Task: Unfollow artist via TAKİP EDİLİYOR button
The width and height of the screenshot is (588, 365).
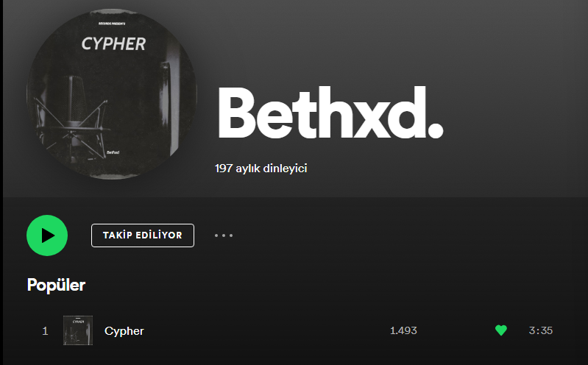Action: (x=143, y=235)
